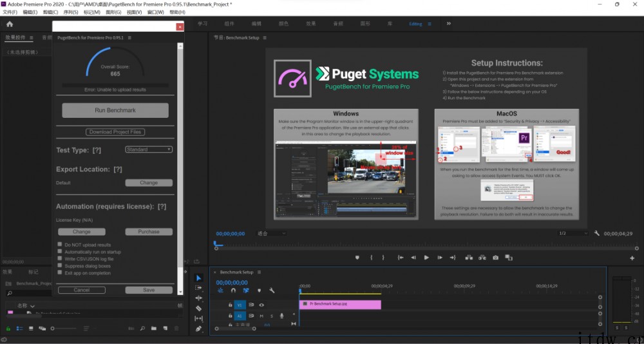
Task: Click the Run Benchmark button
Action: click(x=115, y=110)
